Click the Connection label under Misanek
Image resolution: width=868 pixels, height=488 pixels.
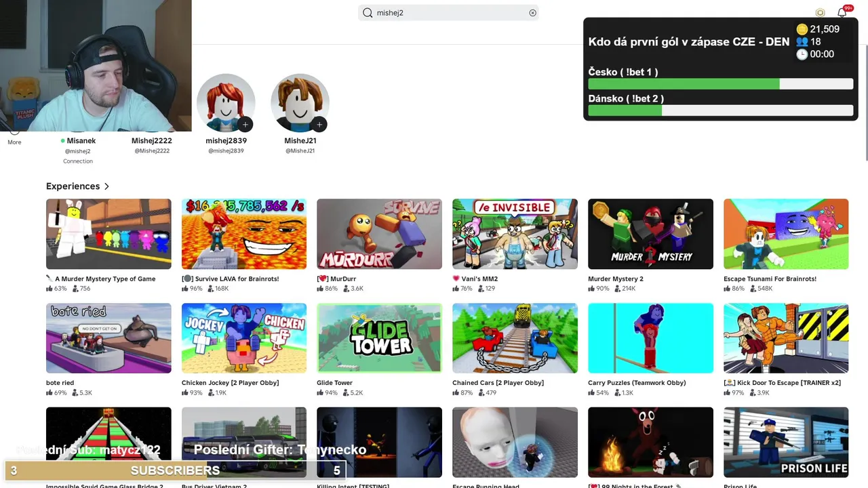[x=78, y=161]
